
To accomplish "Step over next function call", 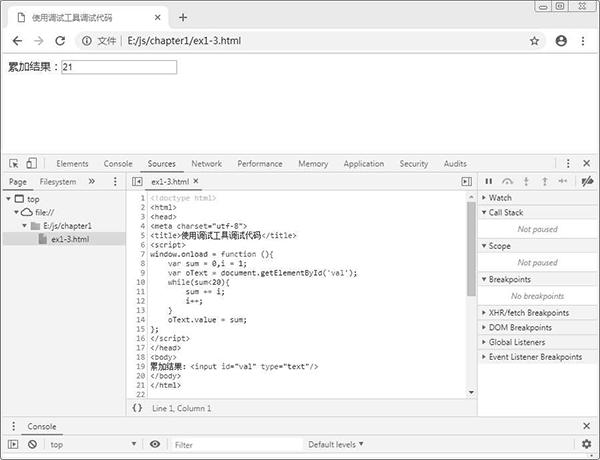I will point(507,181).
